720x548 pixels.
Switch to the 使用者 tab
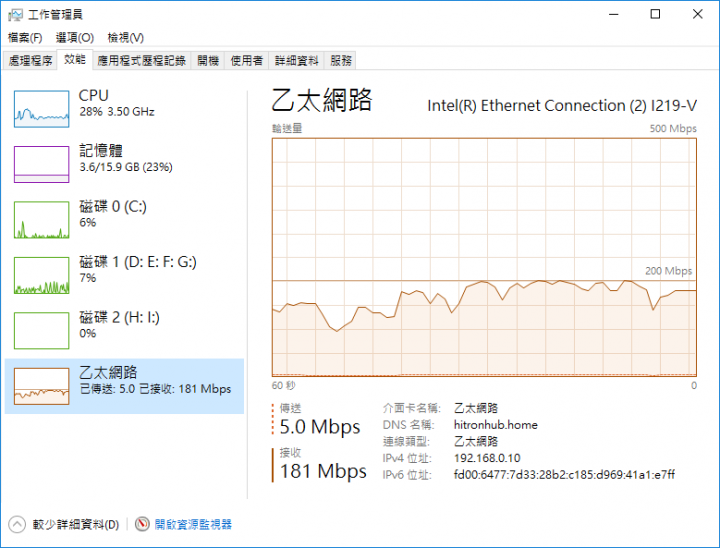tap(247, 61)
